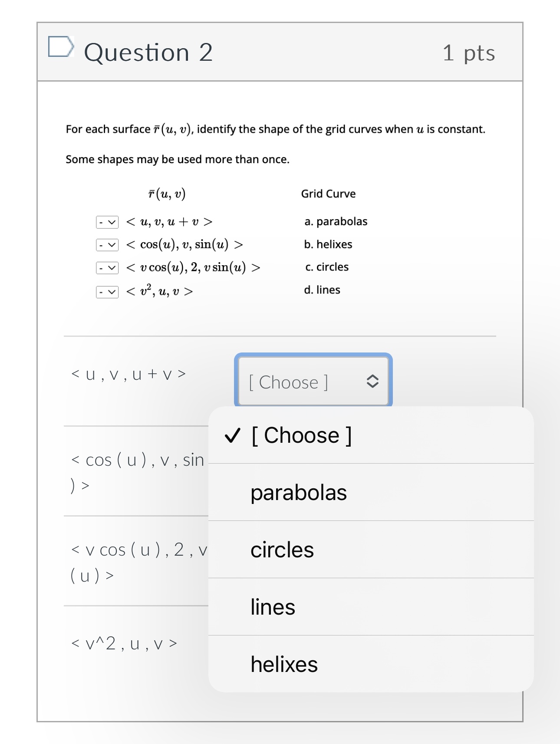Viewport: 560px width, 744px height.
Task: Select lines from the open dropdown
Action: pyautogui.click(x=272, y=607)
